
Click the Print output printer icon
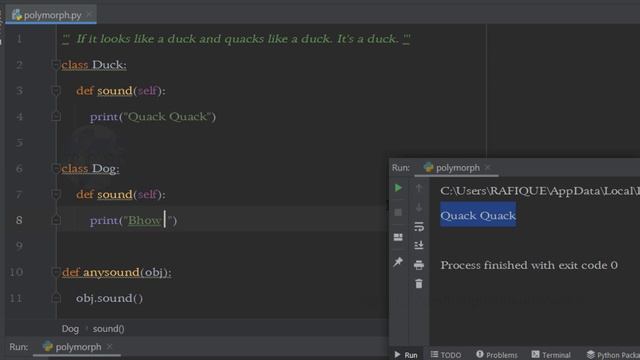[x=419, y=265]
